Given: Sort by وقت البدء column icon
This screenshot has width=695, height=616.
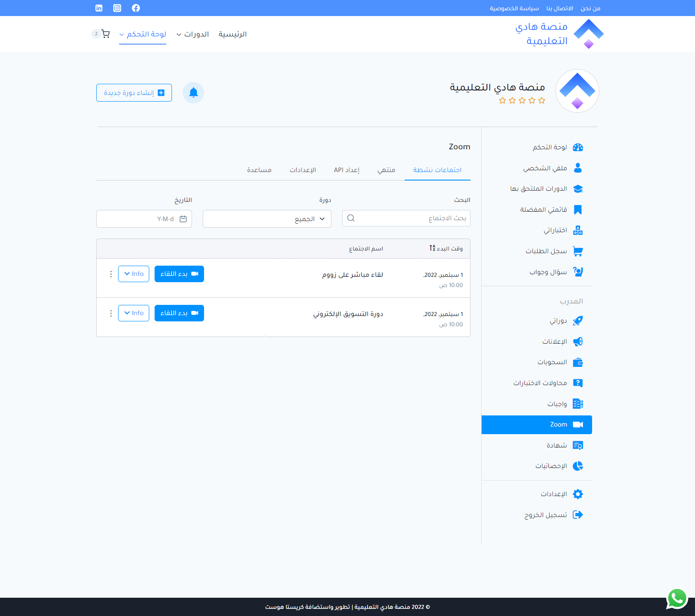Looking at the screenshot, I should point(432,248).
